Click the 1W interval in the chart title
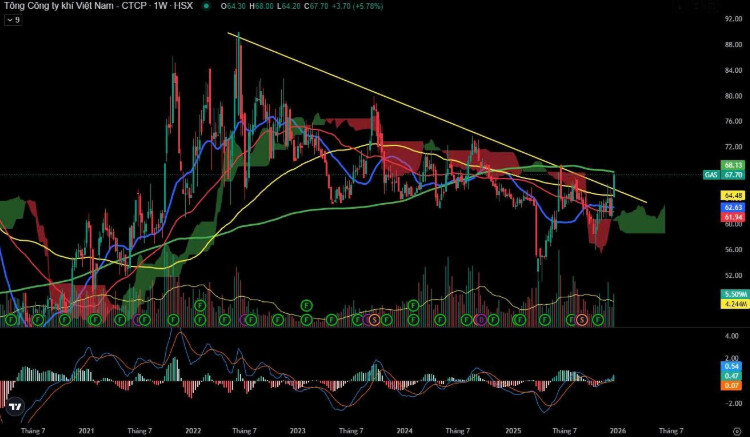The width and height of the screenshot is (750, 437). click(160, 6)
